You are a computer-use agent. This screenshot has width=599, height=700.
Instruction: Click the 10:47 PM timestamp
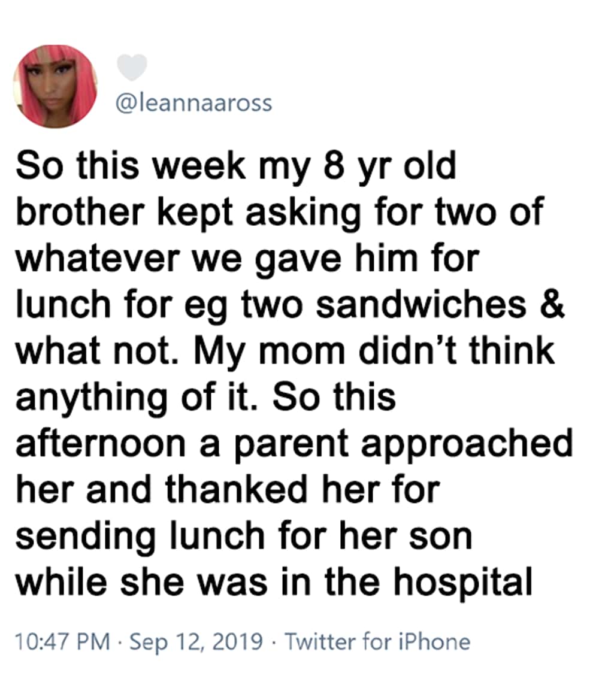pos(62,642)
